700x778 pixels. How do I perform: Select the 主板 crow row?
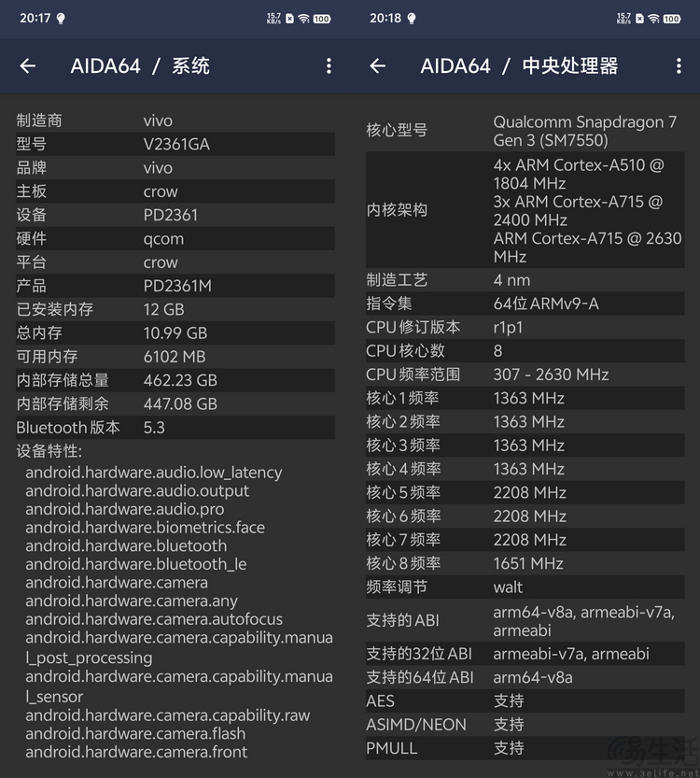coord(175,191)
